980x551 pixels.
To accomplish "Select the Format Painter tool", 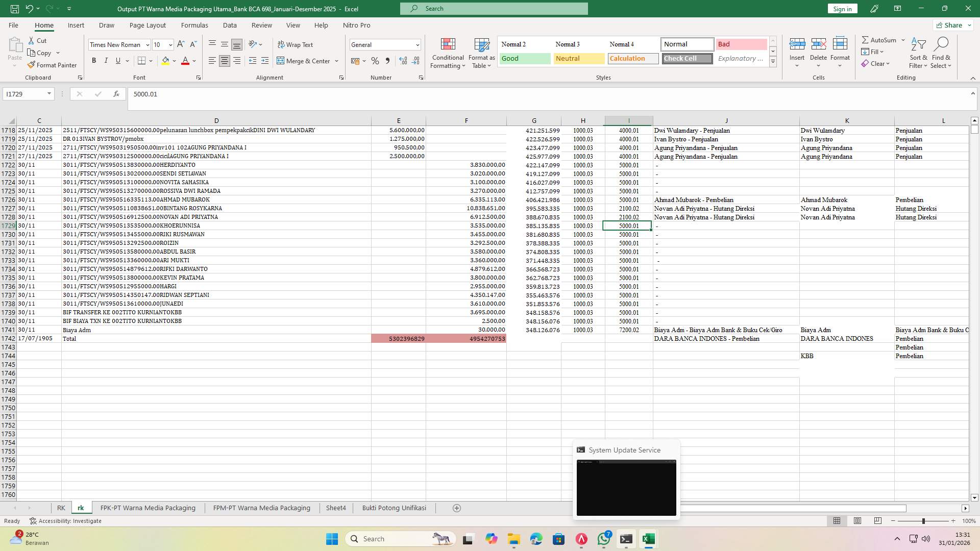I will pos(52,65).
